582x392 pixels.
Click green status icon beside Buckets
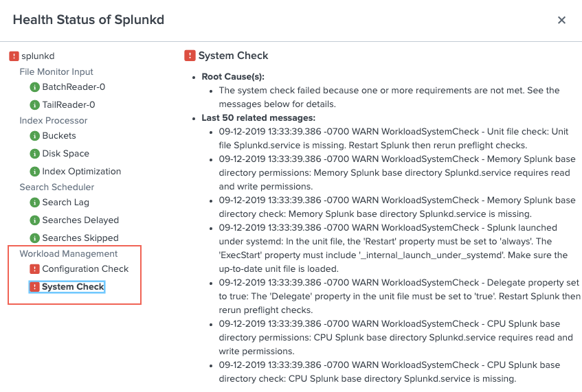tap(34, 136)
